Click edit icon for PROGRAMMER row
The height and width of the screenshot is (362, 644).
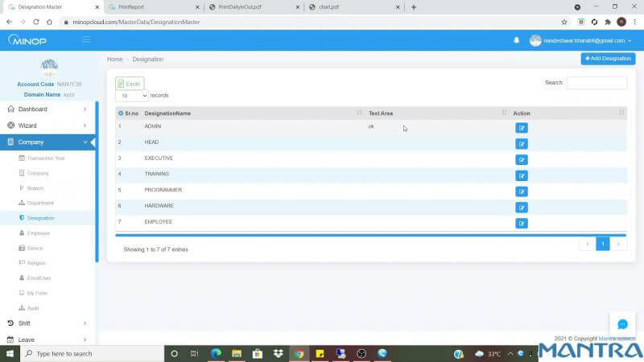(x=521, y=191)
